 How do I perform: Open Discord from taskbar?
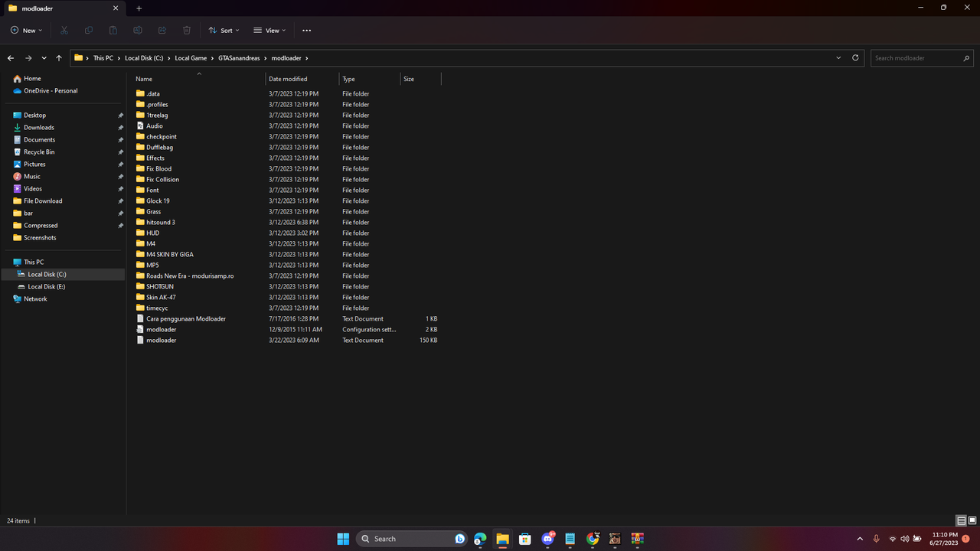point(547,539)
